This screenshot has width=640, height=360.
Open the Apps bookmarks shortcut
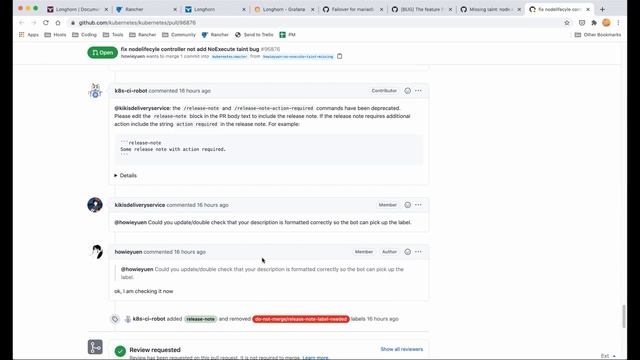pyautogui.click(x=29, y=35)
